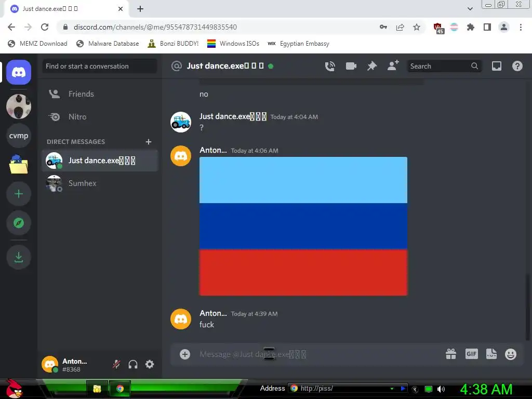Close the Just dance.exe tab
The width and height of the screenshot is (532, 399).
click(x=121, y=9)
